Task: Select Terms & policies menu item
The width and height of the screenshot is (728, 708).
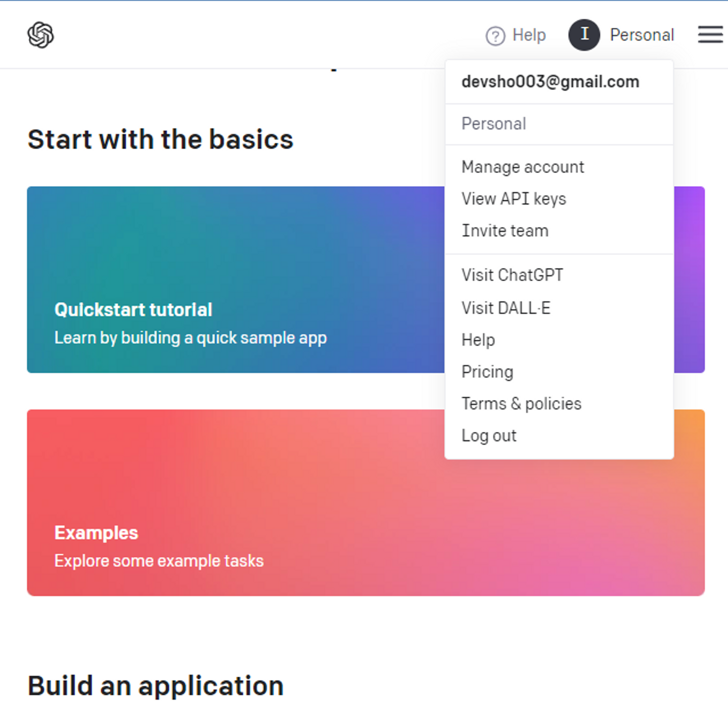Action: pyautogui.click(x=521, y=404)
